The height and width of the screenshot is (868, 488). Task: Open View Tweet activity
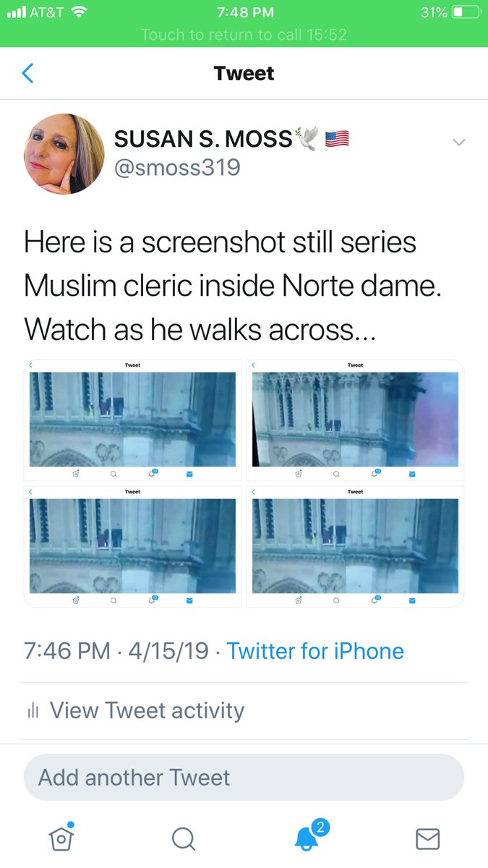[147, 711]
